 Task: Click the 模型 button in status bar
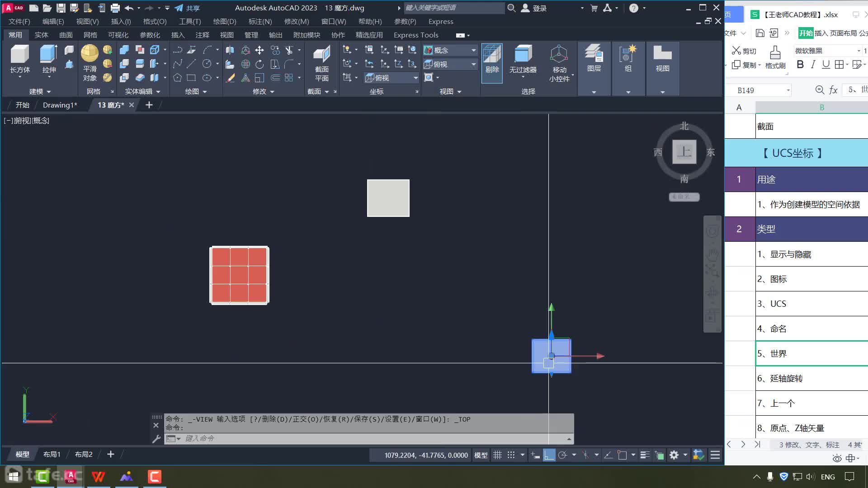pyautogui.click(x=481, y=455)
